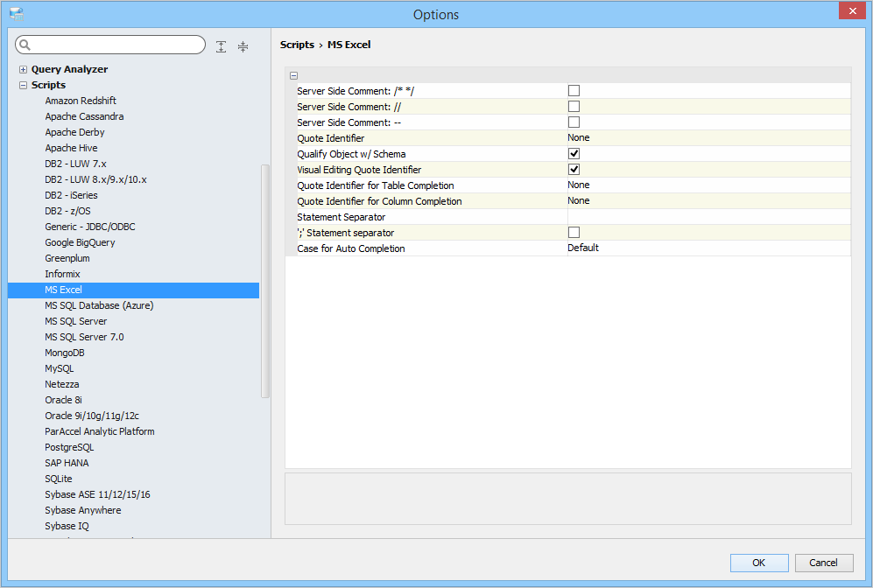Choose Netezza script options
Viewport: 873px width, 588px height.
(62, 384)
